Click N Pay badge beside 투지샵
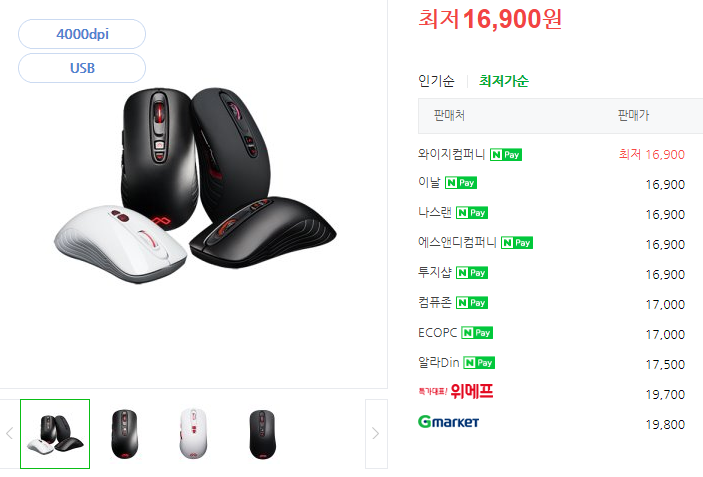Screen dimensions: 703x477 (x=472, y=273)
